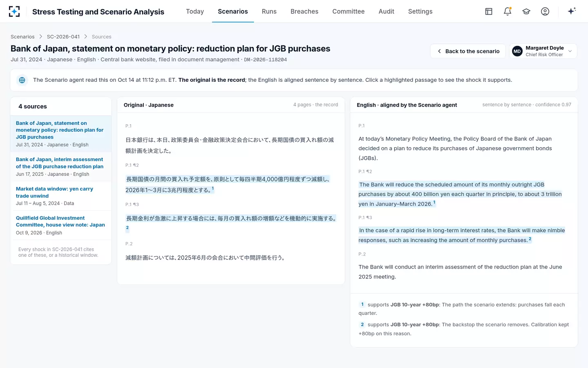Click the highlighted English passage about nimble responses
Image resolution: width=588 pixels, height=368 pixels.
pyautogui.click(x=462, y=235)
